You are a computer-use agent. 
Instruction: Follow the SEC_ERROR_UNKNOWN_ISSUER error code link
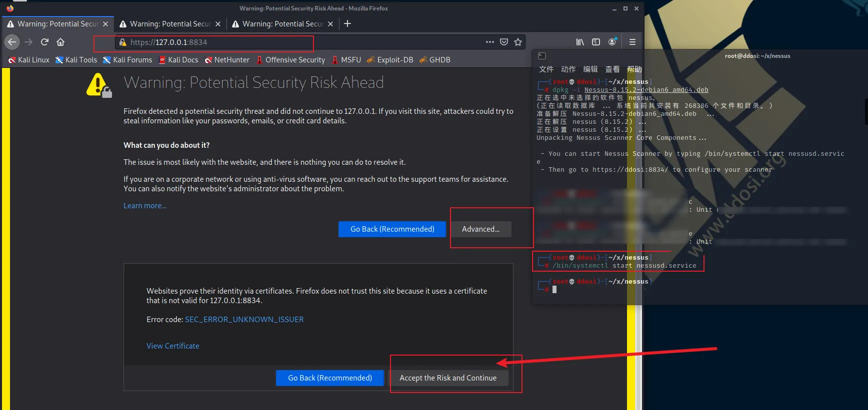click(x=244, y=320)
